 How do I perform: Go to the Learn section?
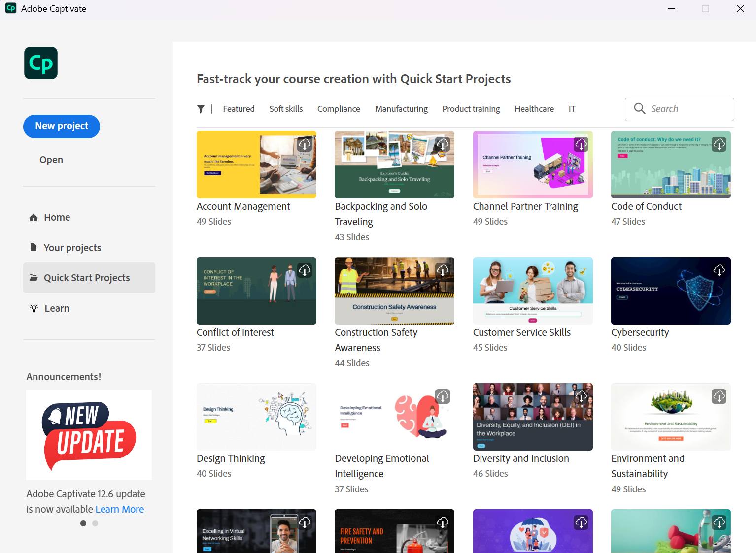point(57,308)
